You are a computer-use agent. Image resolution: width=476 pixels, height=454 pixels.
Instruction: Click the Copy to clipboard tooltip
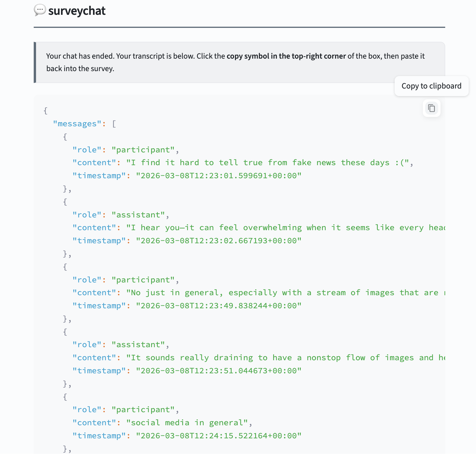pyautogui.click(x=431, y=86)
